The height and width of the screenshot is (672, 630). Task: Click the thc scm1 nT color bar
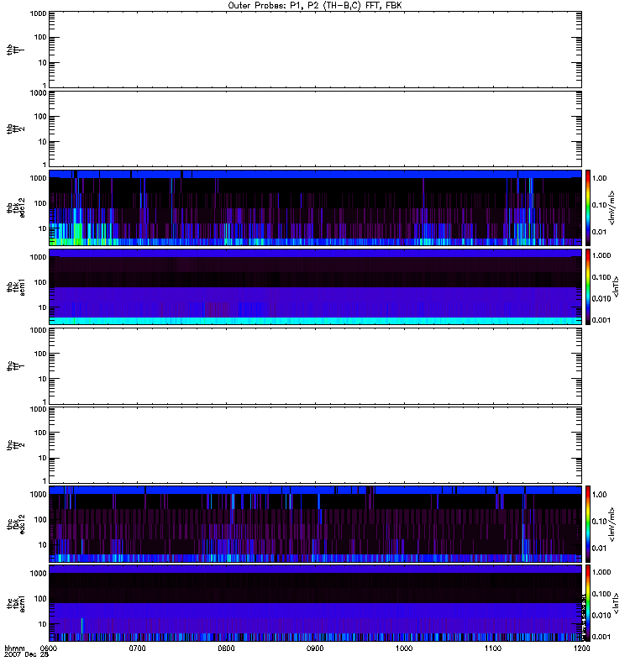[x=590, y=601]
